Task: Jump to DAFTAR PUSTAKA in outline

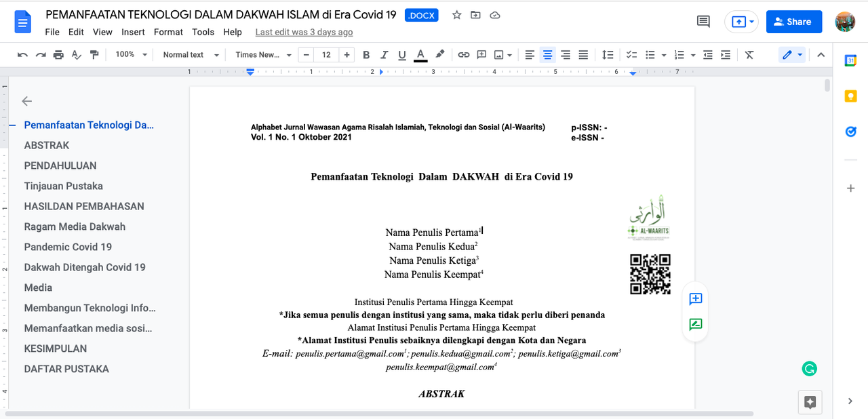Action: point(66,369)
